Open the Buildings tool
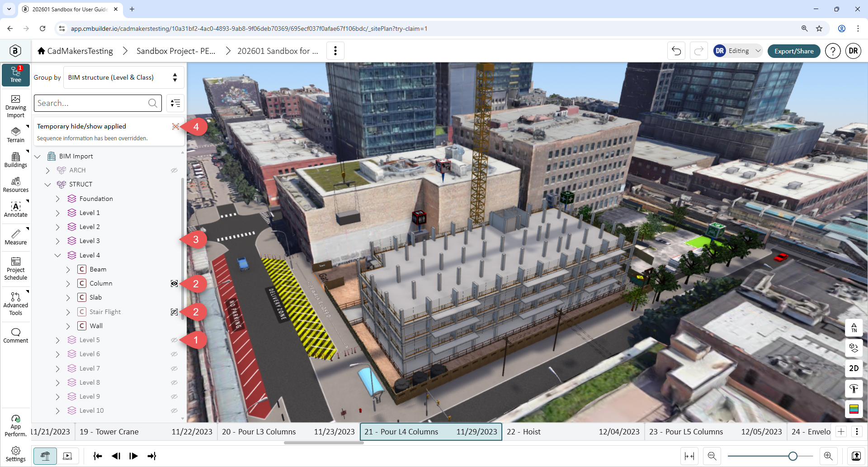868x467 pixels. 16,160
